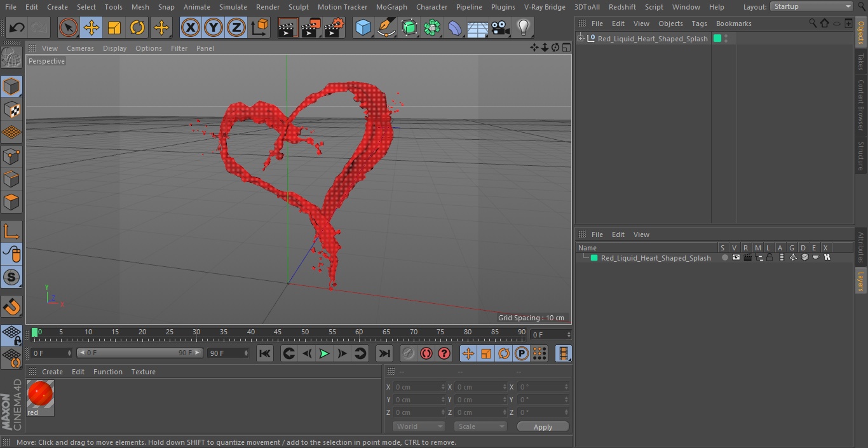868x448 pixels.
Task: Switch to Texture mode icon
Action: click(11, 109)
